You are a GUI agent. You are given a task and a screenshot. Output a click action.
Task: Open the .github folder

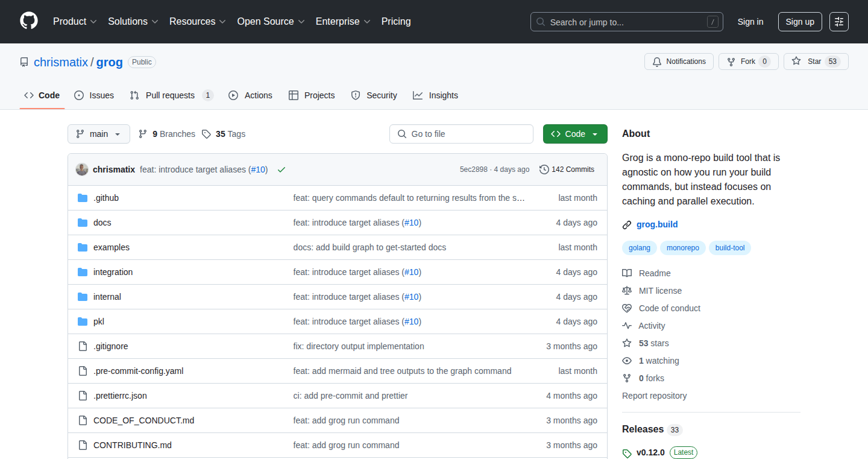tap(106, 198)
